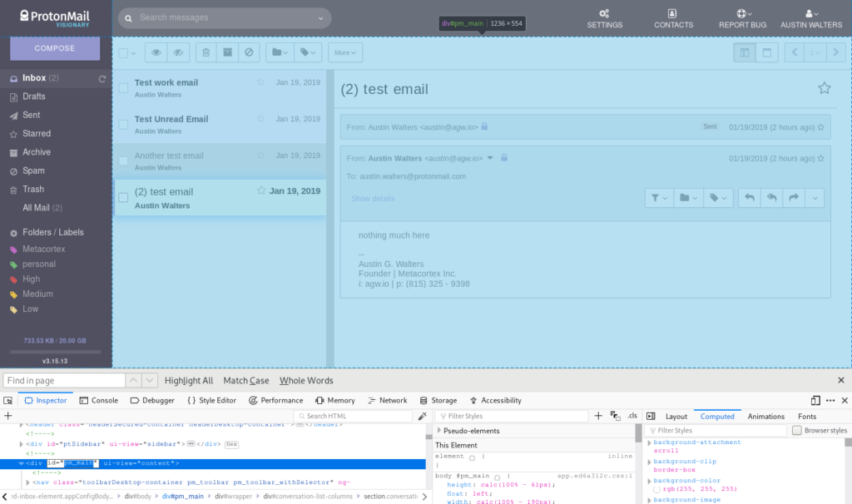Mark message as read using eye icon
The image size is (852, 504).
(x=157, y=52)
